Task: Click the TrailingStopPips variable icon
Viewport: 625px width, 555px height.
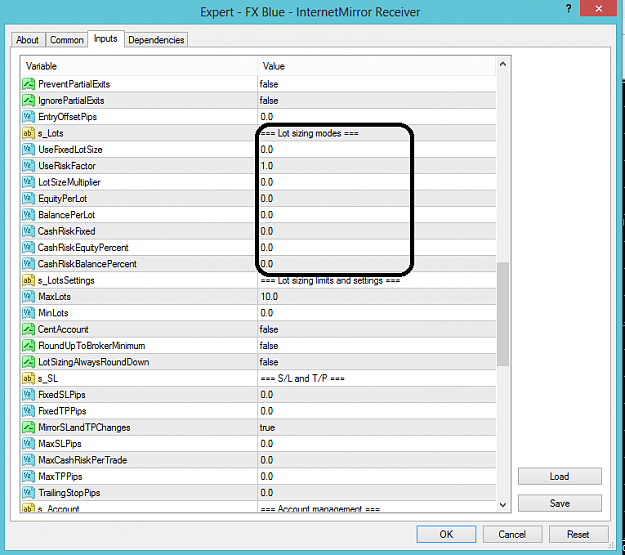Action: point(28,493)
